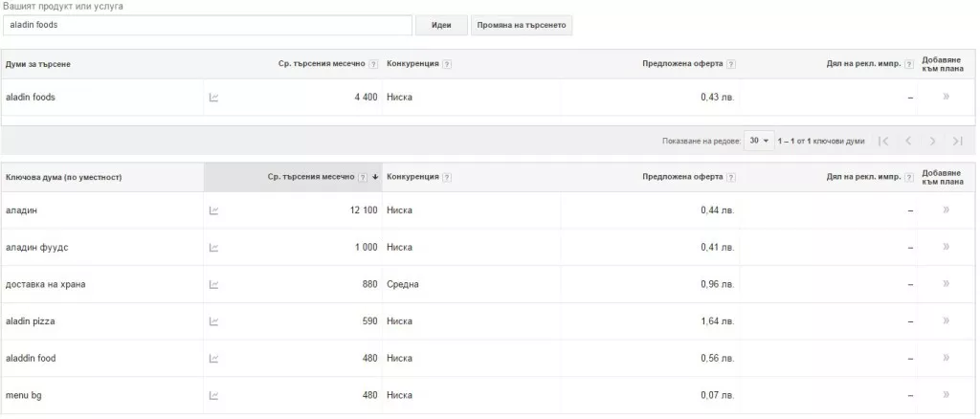Open rows-per-page dropdown showing 30
Image resolution: width=980 pixels, height=419 pixels.
pos(759,142)
